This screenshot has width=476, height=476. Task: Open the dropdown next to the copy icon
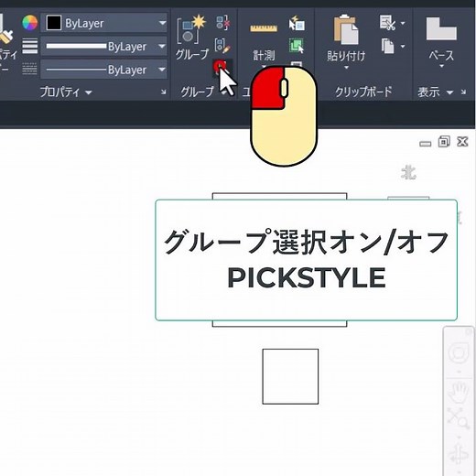(403, 46)
